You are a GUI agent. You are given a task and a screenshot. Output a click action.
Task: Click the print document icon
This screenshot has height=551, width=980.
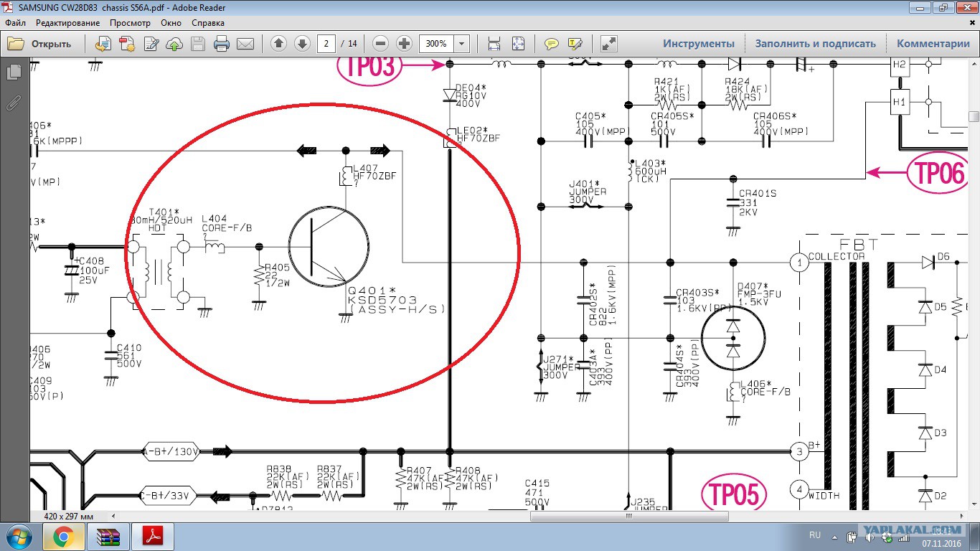coord(222,44)
